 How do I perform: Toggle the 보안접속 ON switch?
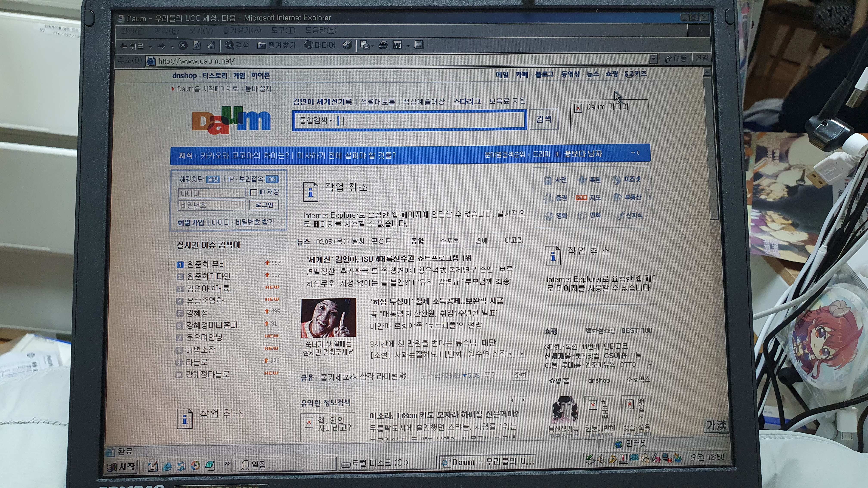tap(272, 179)
